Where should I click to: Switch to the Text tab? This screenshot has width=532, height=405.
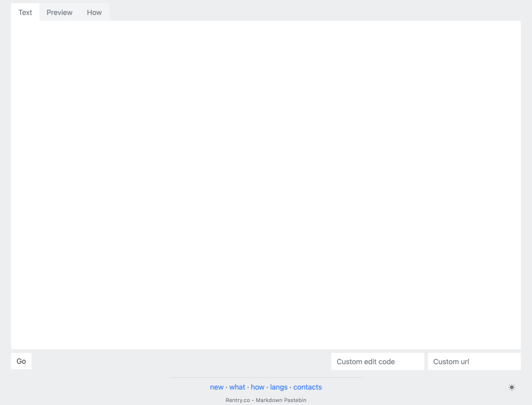point(25,12)
